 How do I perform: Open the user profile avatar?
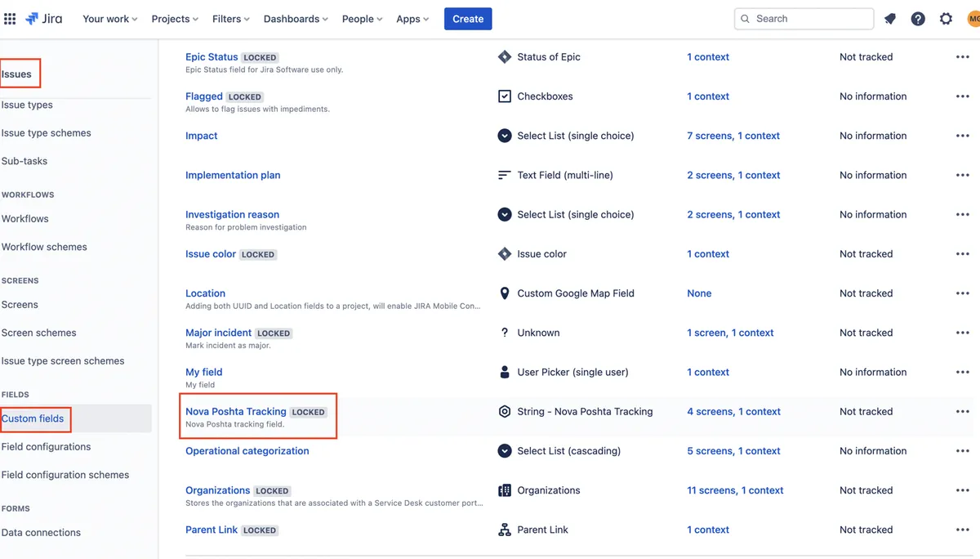point(973,19)
